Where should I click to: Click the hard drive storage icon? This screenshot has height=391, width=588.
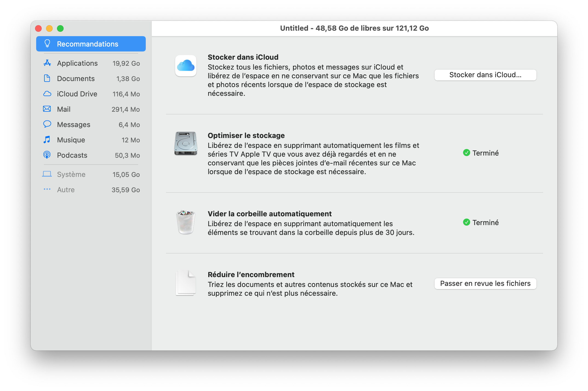tap(186, 143)
